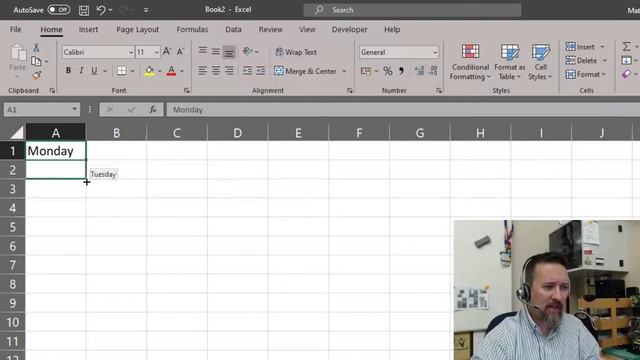Viewport: 640px width, 360px height.
Task: Click the Search box in title bar
Action: tap(412, 10)
